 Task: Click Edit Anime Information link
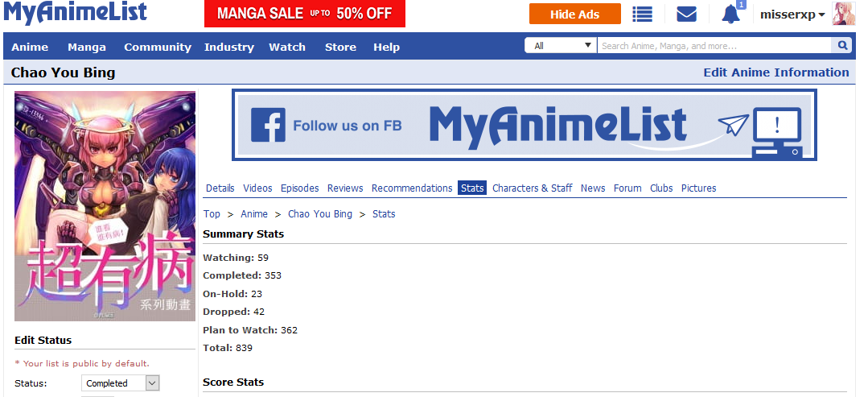click(x=775, y=72)
